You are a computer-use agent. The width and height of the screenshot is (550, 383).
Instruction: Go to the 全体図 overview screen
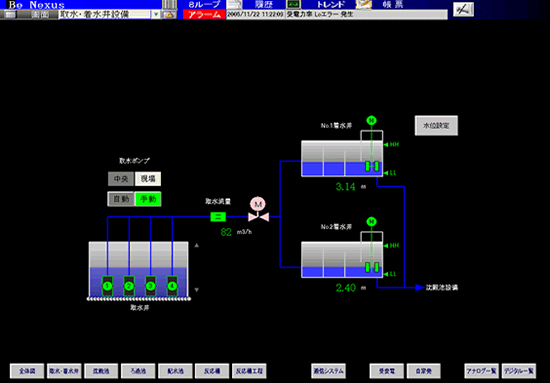(27, 371)
